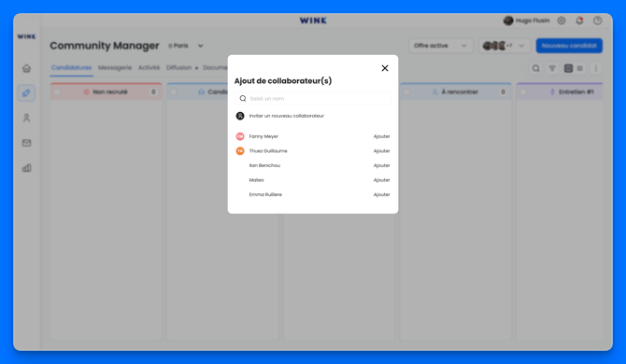
Task: Switch to the Messagerie tab
Action: 115,68
